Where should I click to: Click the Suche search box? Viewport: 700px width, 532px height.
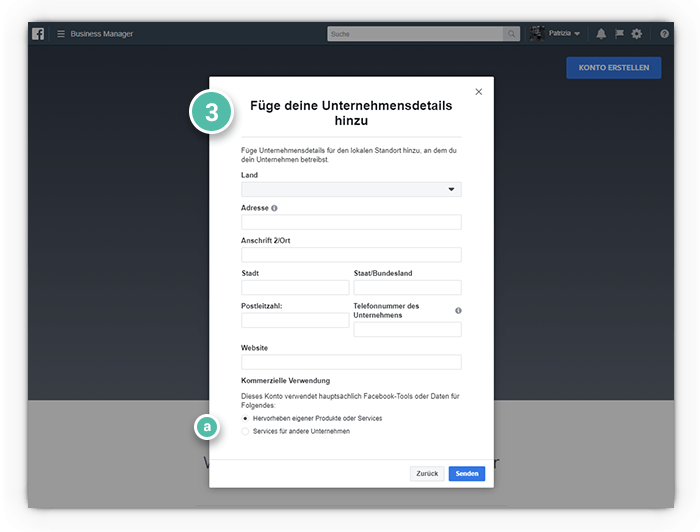[415, 34]
